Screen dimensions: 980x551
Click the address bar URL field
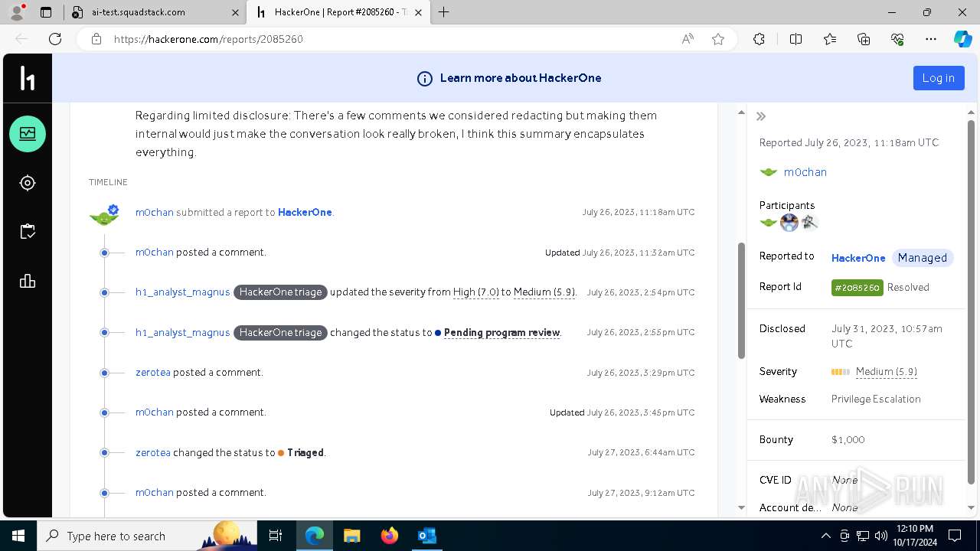(390, 39)
